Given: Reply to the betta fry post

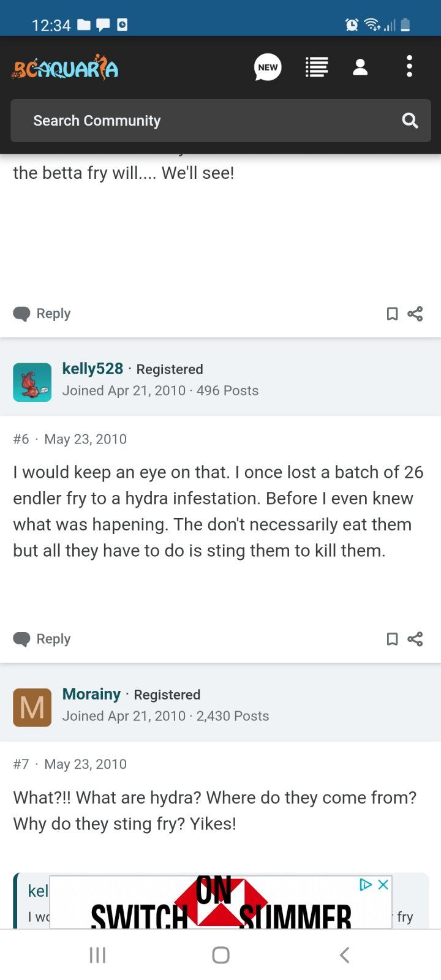Looking at the screenshot, I should 42,314.
